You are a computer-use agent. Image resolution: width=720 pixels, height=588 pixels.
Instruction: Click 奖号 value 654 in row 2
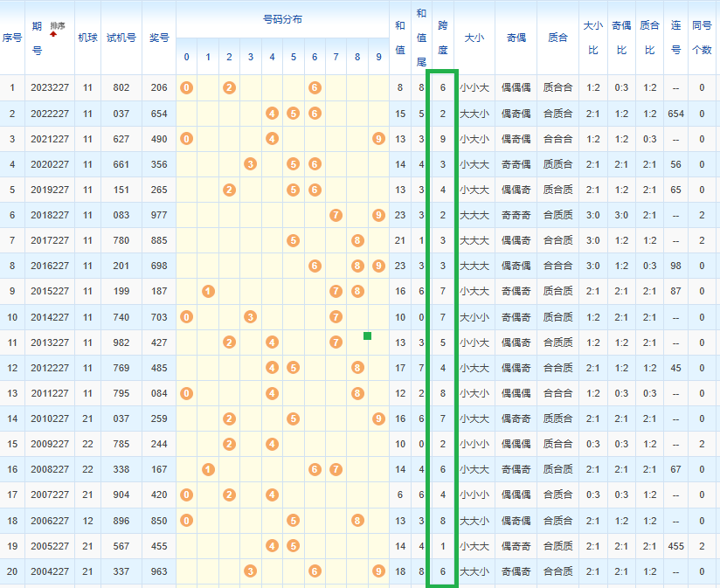click(x=158, y=114)
